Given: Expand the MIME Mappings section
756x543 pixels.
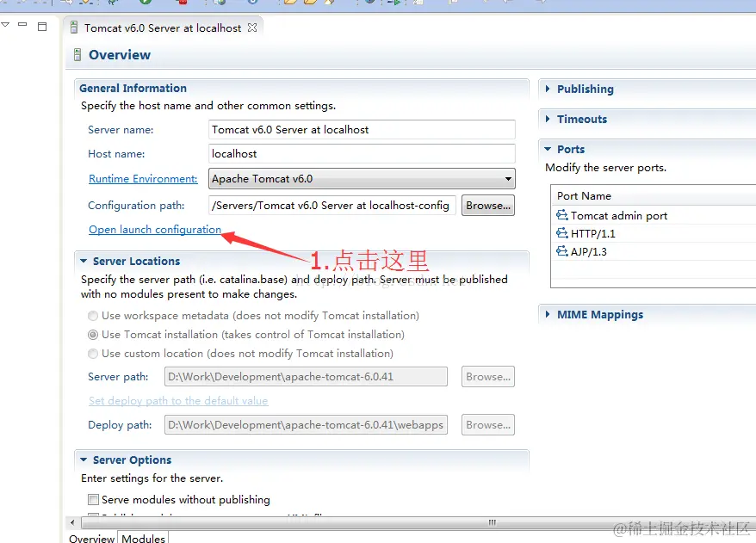Looking at the screenshot, I should pyautogui.click(x=548, y=314).
